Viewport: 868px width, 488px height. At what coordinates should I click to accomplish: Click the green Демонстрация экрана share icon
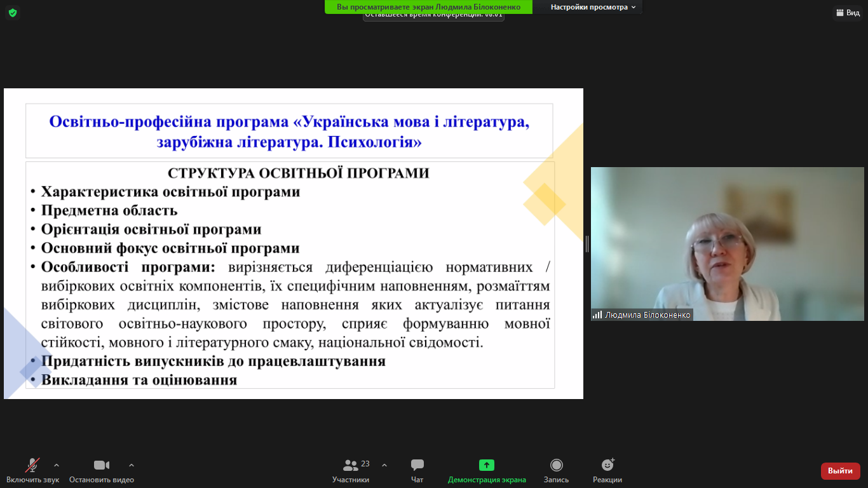tap(487, 465)
